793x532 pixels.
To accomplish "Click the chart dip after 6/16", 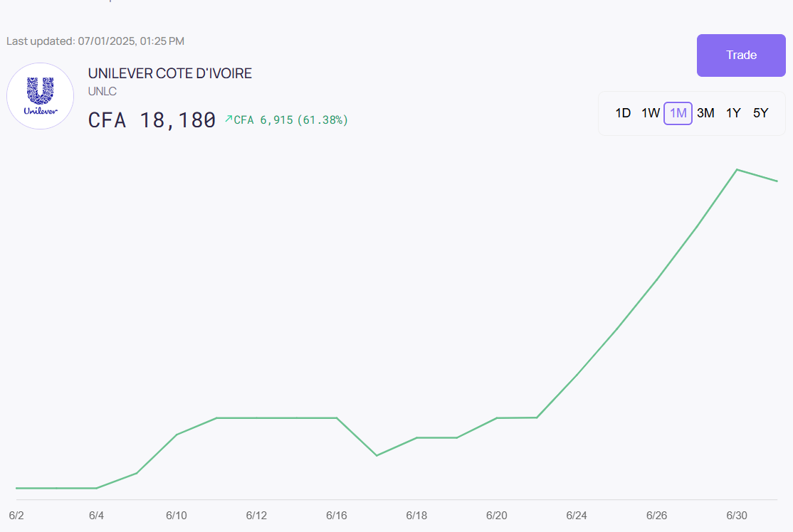I will coord(377,455).
